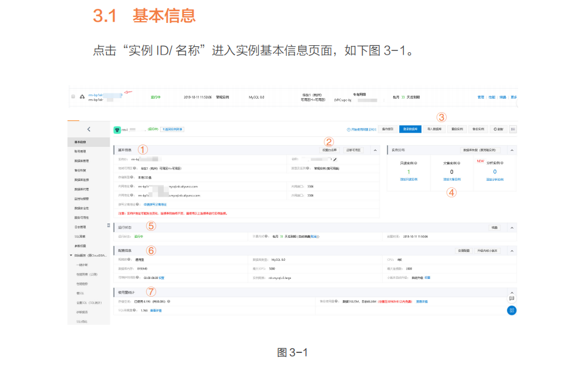Collapse the left sidebar using the arrow icon

point(89,129)
